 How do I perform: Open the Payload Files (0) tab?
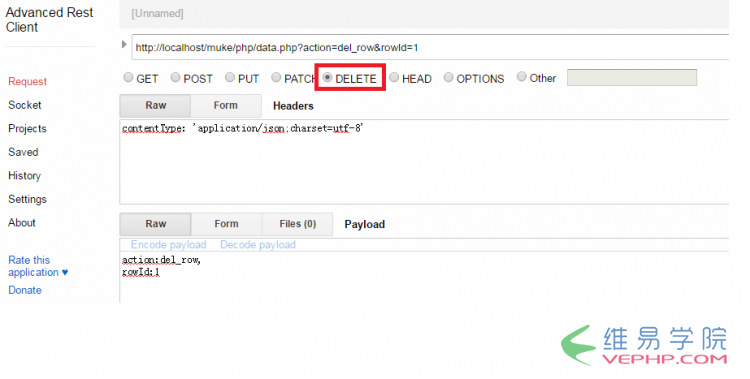(x=298, y=224)
